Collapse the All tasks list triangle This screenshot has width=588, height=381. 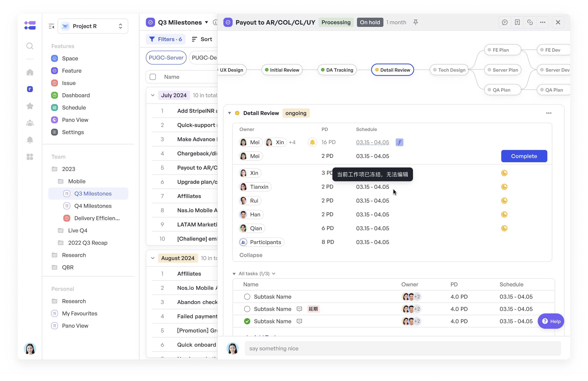pyautogui.click(x=234, y=274)
